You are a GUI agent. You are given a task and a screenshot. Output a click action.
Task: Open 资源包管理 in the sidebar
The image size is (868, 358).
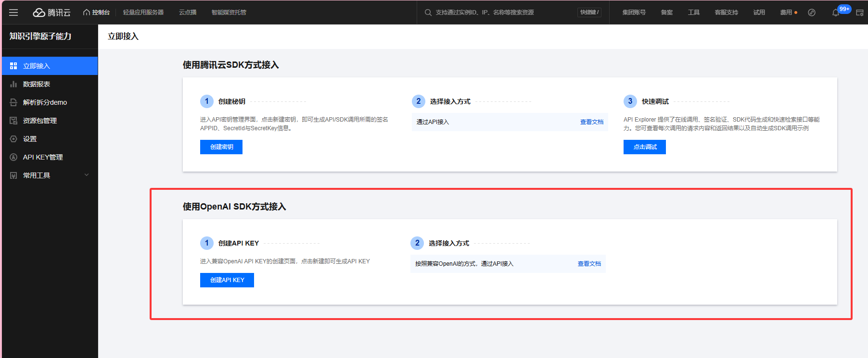[50, 121]
